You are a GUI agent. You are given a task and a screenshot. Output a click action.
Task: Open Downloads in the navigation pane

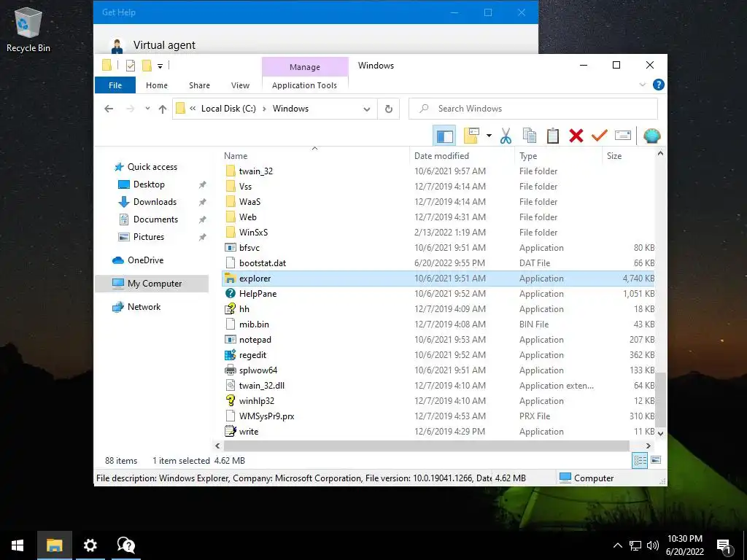(155, 202)
